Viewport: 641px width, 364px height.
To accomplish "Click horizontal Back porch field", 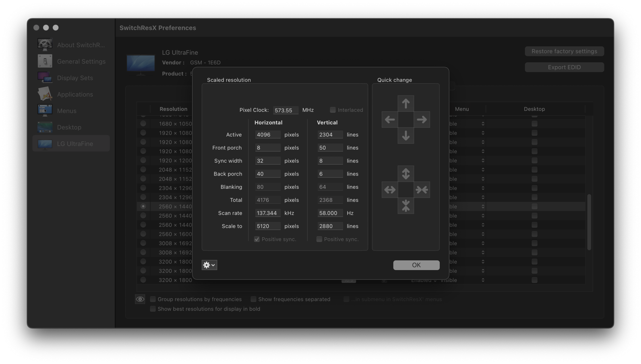I will click(x=268, y=174).
